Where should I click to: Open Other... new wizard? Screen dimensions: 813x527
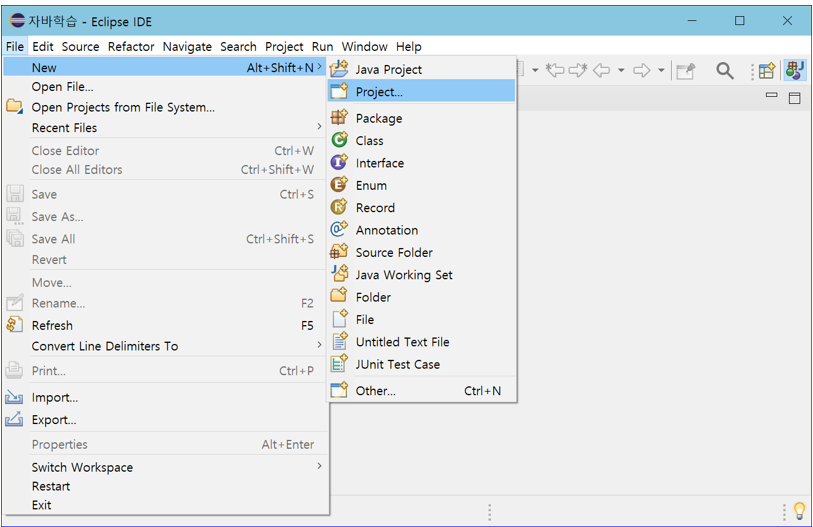tap(422, 391)
